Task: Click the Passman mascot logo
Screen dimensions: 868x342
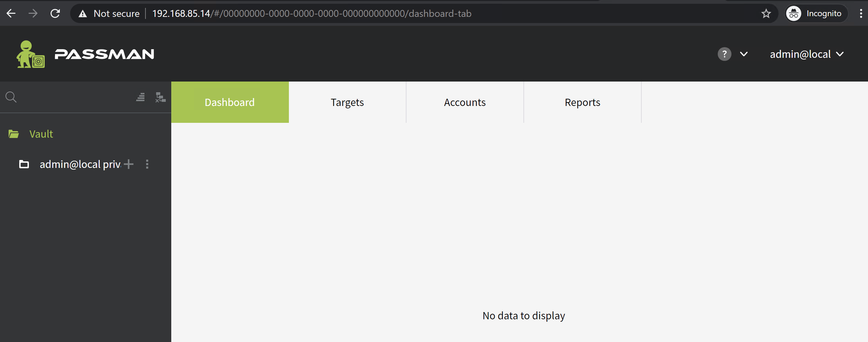Action: 30,54
